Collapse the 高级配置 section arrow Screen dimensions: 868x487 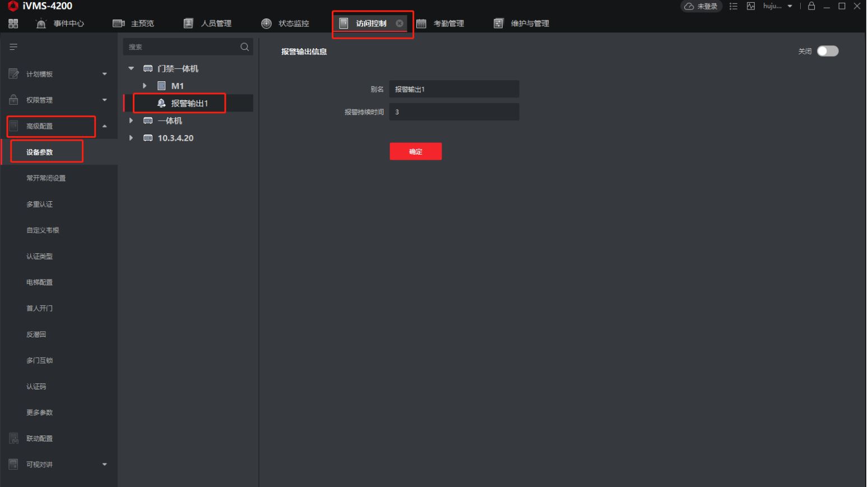coord(104,126)
